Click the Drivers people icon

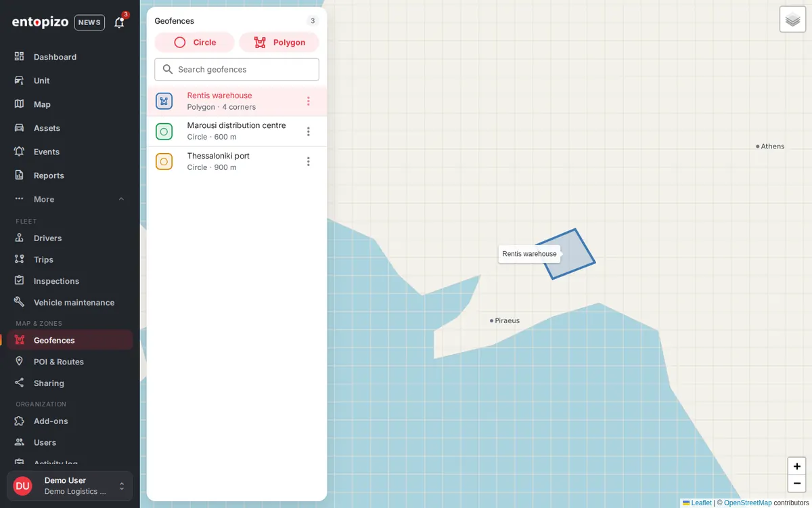pos(19,238)
